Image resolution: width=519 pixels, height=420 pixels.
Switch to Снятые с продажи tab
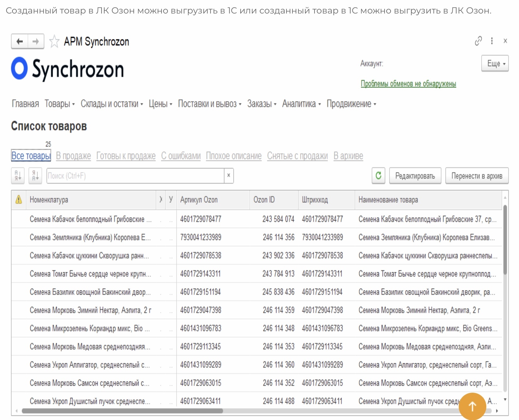coord(298,156)
